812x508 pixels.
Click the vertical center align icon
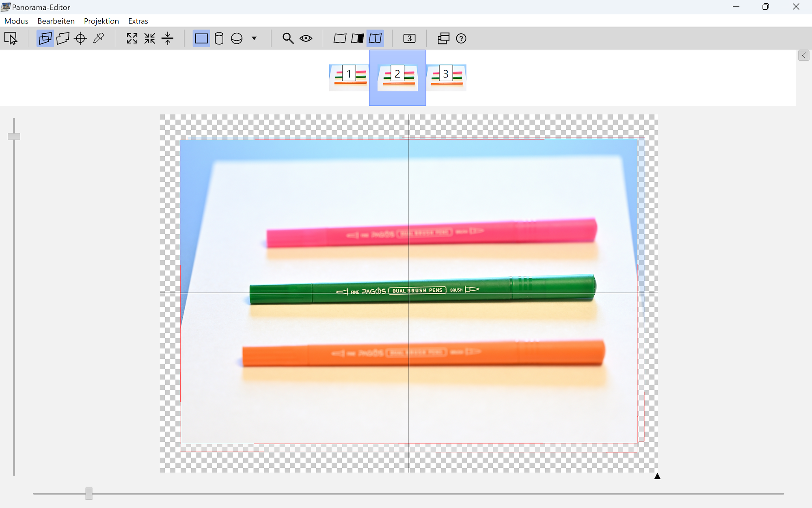coord(167,39)
